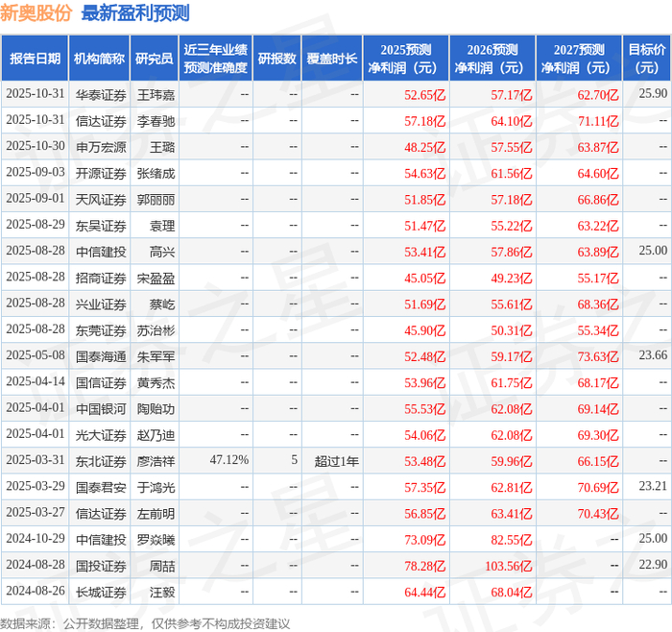The image size is (672, 632).
Task: Click 天风证券 institution cell
Action: pos(101,200)
